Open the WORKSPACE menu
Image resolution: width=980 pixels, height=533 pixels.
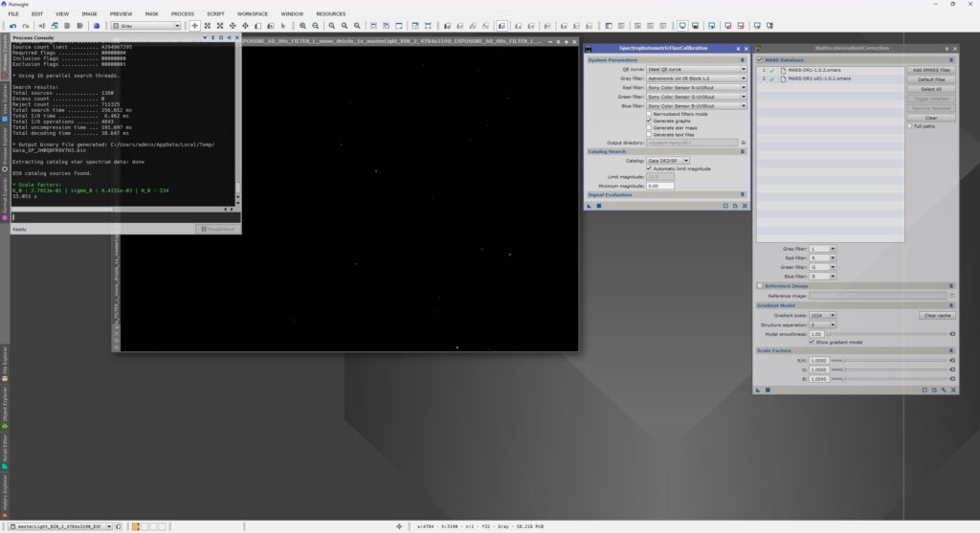tap(253, 13)
